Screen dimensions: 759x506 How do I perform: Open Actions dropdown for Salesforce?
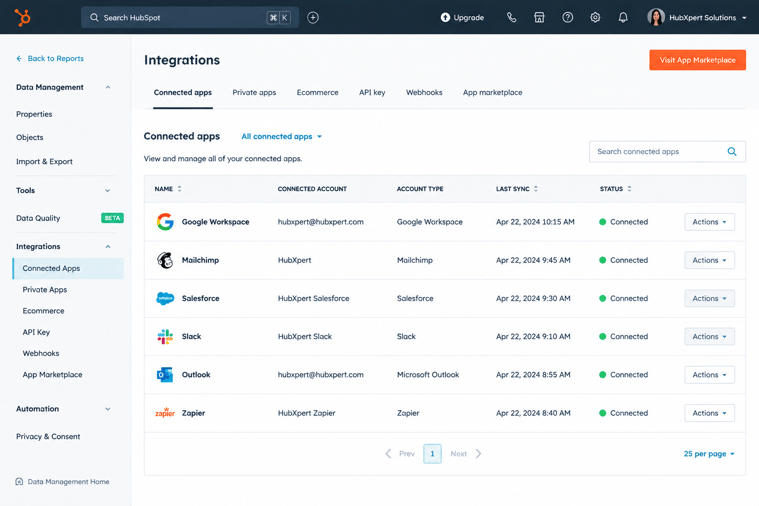tap(709, 298)
